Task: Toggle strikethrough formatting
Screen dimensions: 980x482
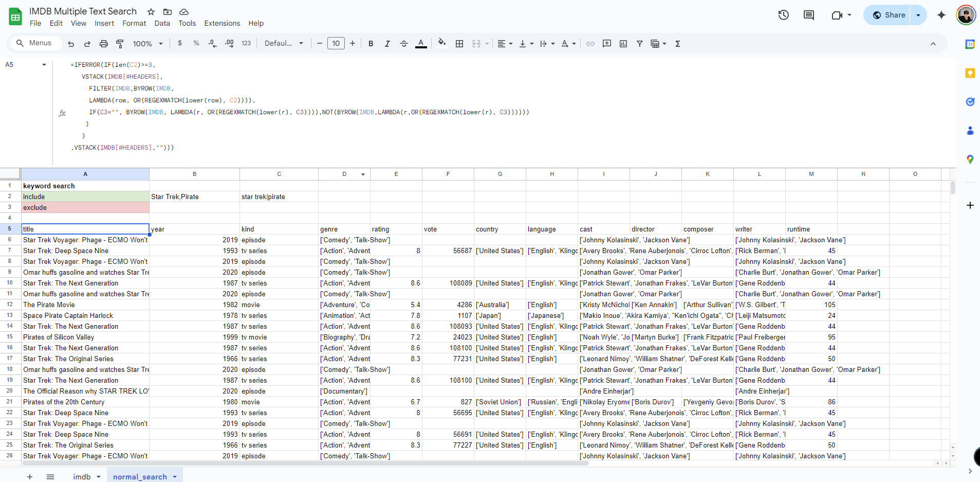Action: (404, 44)
